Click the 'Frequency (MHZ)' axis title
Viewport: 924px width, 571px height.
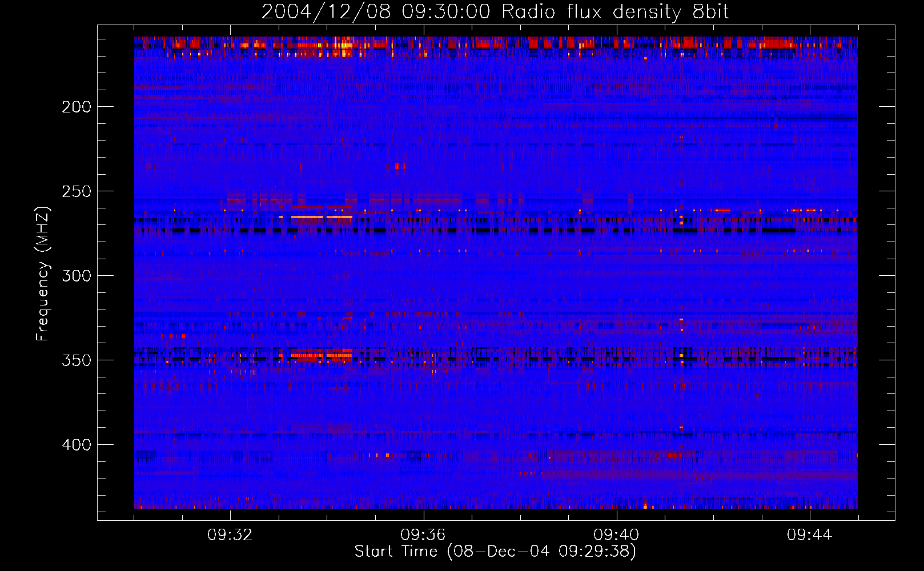click(43, 274)
